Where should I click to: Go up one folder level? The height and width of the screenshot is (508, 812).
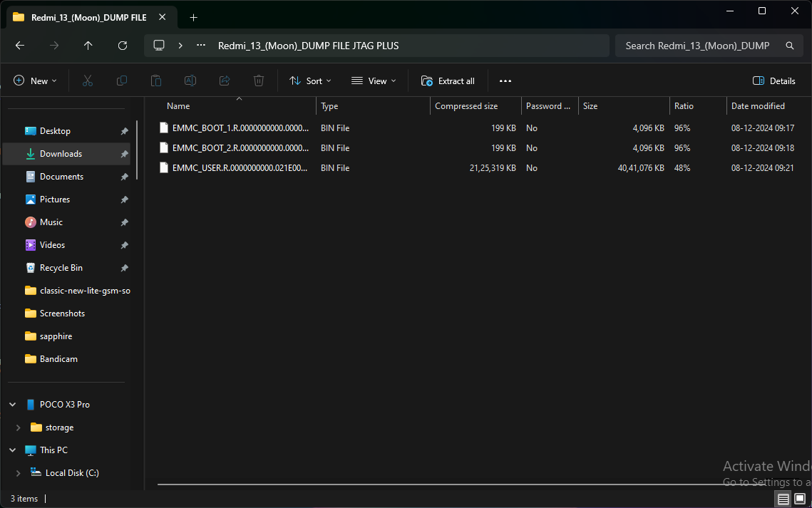point(88,46)
